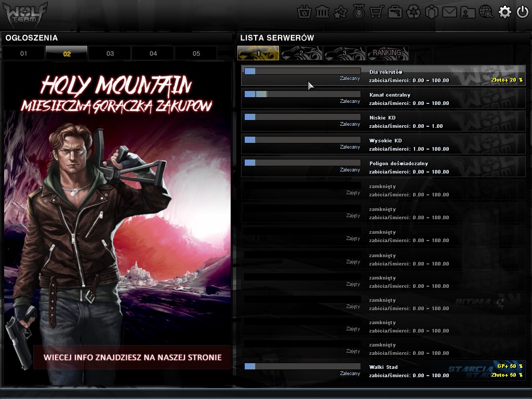
Task: Click the power exit icon
Action: click(x=523, y=12)
